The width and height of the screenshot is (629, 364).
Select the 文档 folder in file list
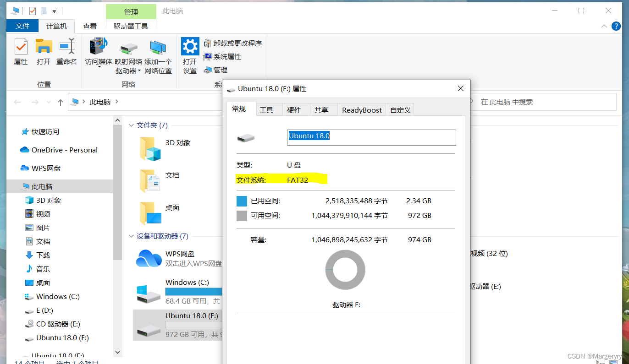160,180
